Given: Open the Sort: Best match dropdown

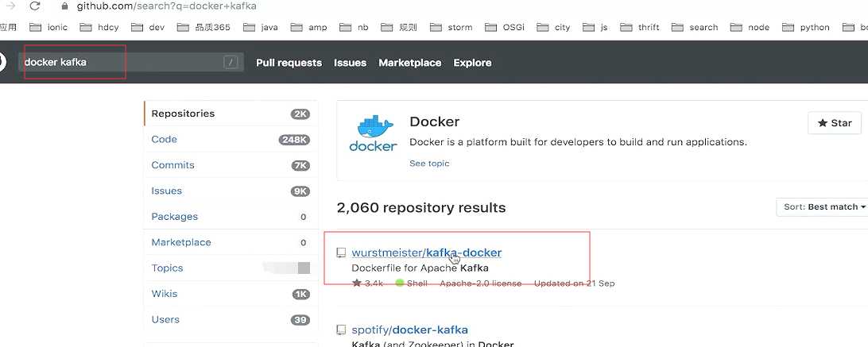Looking at the screenshot, I should click(824, 207).
